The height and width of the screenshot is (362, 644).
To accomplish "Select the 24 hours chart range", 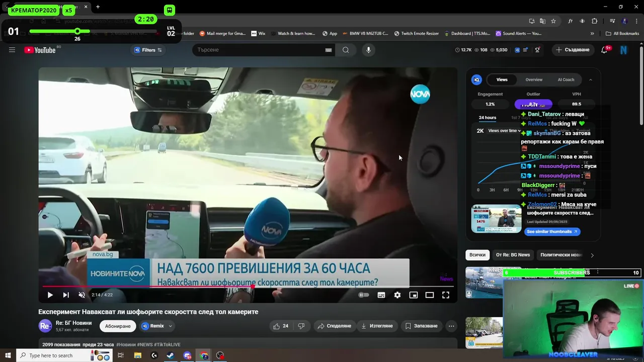I will (x=488, y=118).
